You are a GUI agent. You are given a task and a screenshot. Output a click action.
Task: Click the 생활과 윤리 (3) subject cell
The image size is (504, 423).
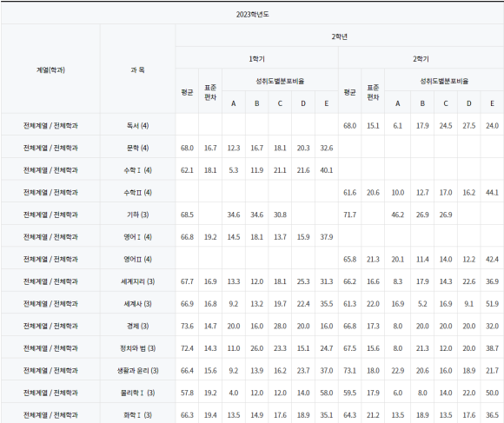(137, 370)
